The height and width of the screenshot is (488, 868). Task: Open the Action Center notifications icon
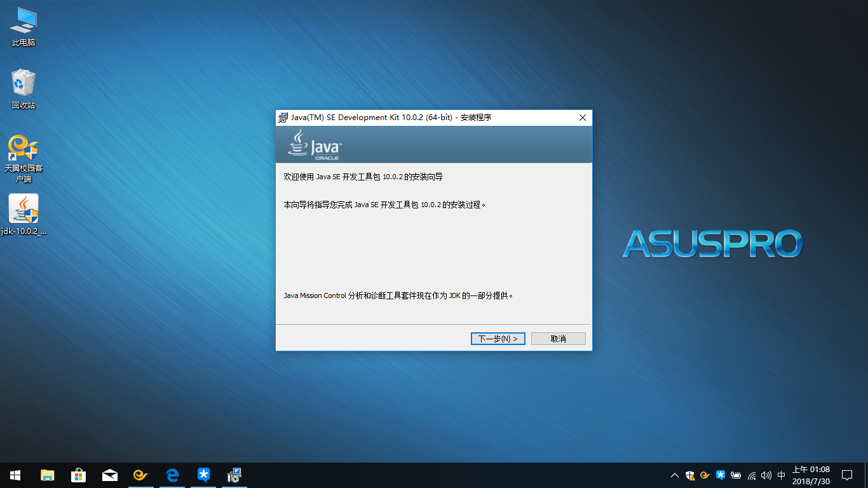coord(847,475)
